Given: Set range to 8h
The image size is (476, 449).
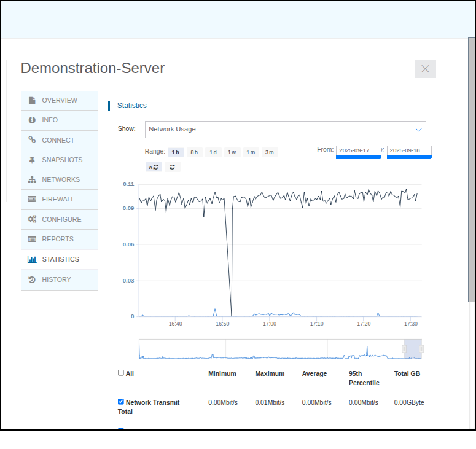Looking at the screenshot, I should [194, 152].
